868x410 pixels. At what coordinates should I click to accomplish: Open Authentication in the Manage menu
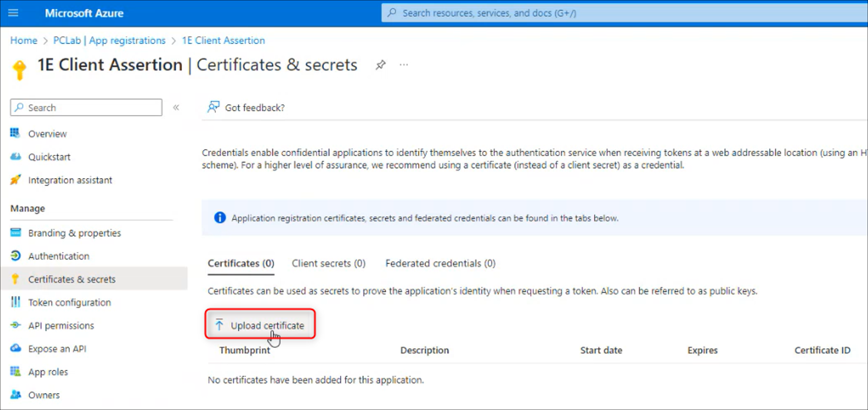pos(59,256)
